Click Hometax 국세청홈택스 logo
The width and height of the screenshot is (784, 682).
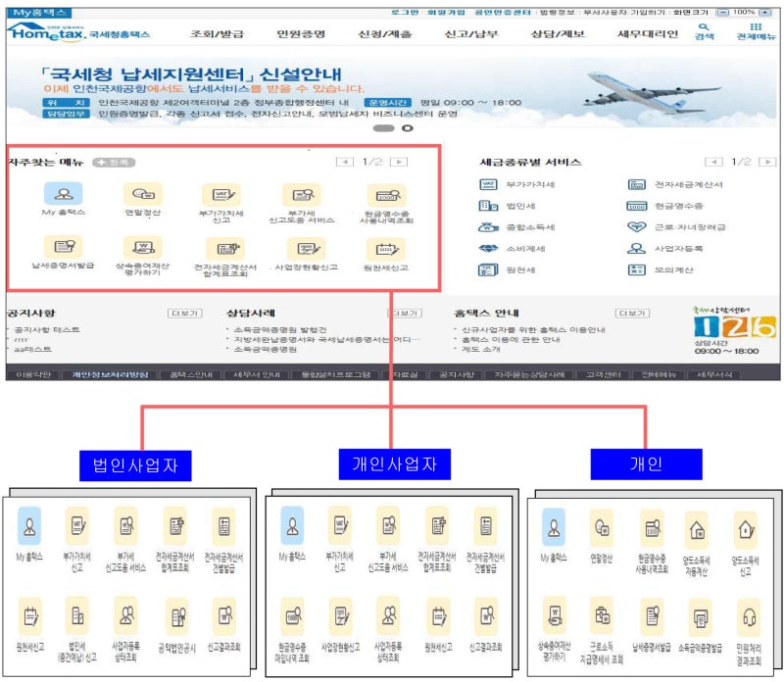pos(78,33)
